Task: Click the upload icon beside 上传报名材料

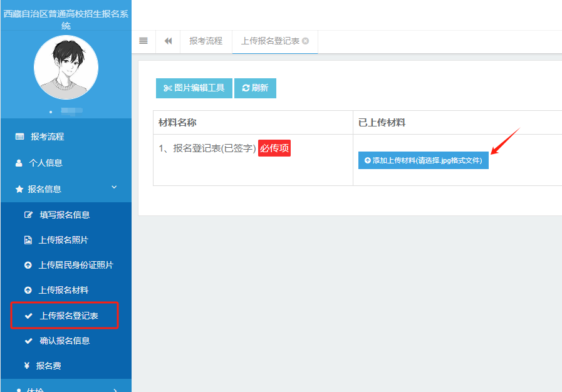Action: tap(28, 289)
